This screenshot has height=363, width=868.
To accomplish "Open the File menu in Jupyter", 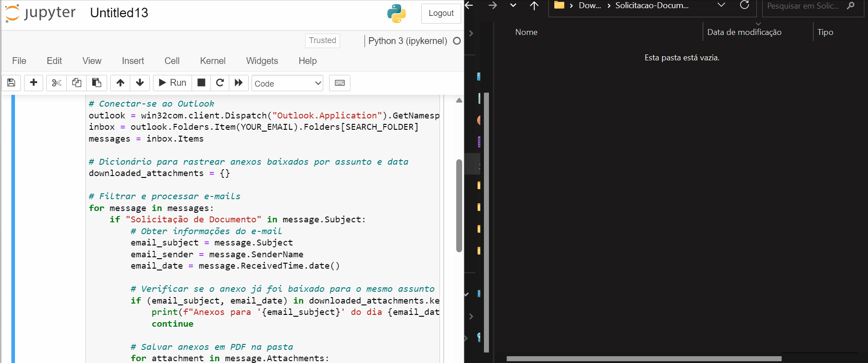I will (x=19, y=61).
